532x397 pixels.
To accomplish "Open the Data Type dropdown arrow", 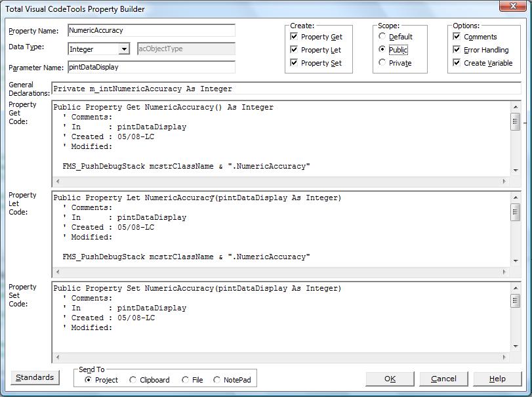I will pyautogui.click(x=124, y=49).
